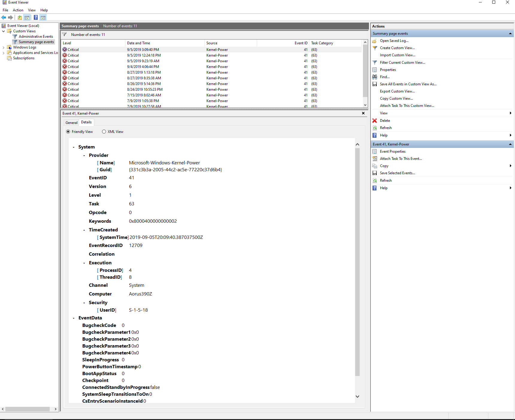515x420 pixels.
Task: Click Help icon under Event 41 section
Action: click(375, 188)
